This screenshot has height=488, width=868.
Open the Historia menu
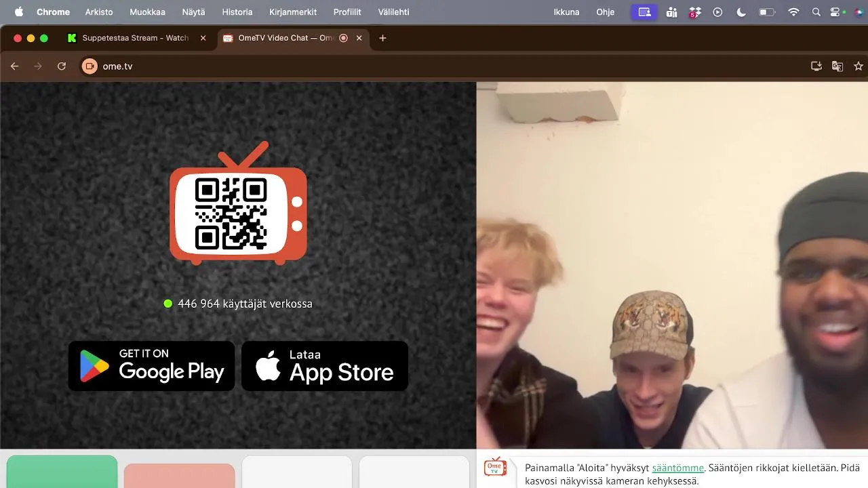coord(237,12)
